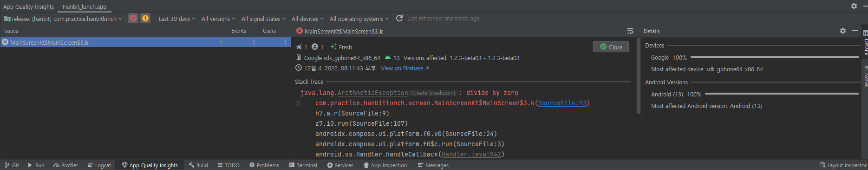Hide the Details panel with minimize icon
Image resolution: width=868 pixels, height=170 pixels.
(855, 31)
